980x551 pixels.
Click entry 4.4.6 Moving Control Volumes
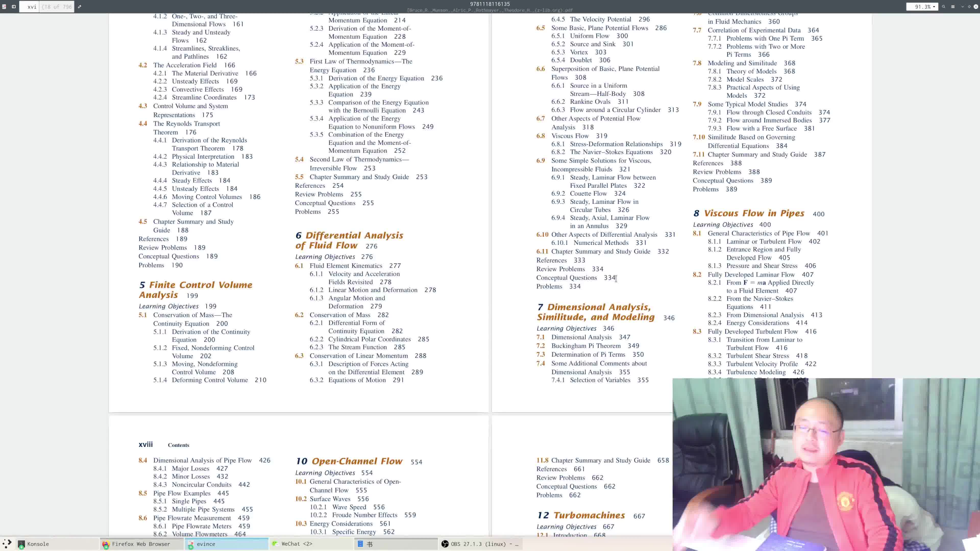click(x=206, y=197)
